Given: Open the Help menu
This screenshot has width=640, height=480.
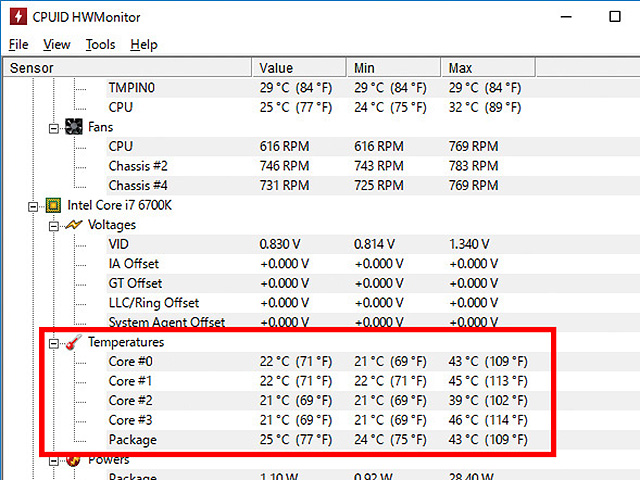Looking at the screenshot, I should click(144, 44).
